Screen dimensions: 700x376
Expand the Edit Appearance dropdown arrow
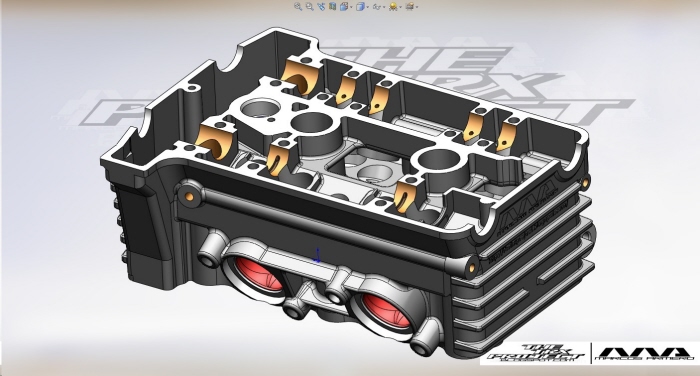(400, 7)
